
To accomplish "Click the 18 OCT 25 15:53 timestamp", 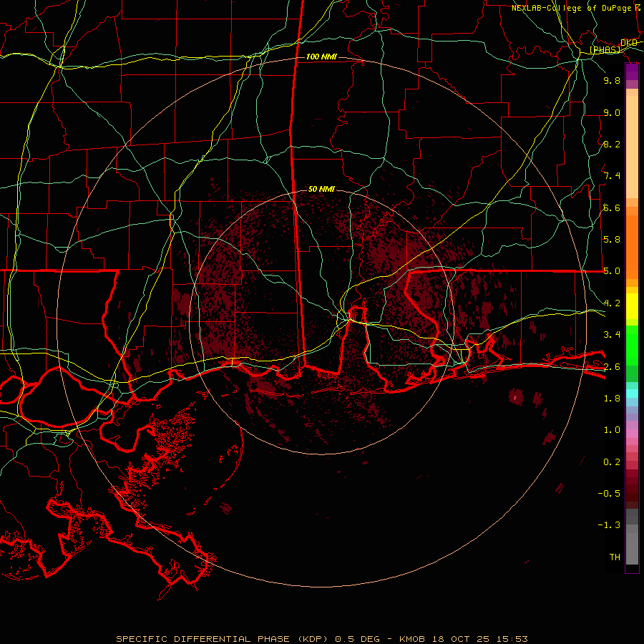I will tap(479, 639).
